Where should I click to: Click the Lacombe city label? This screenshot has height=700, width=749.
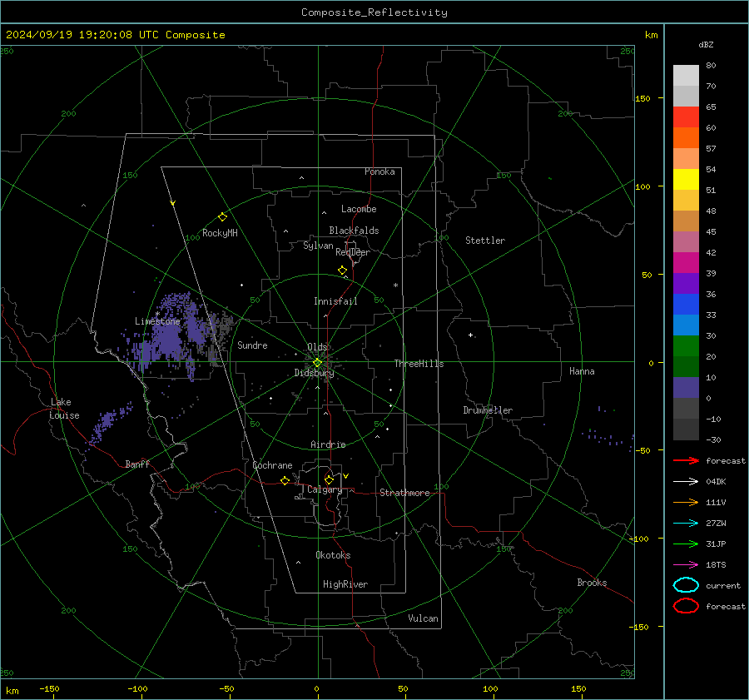(x=359, y=209)
